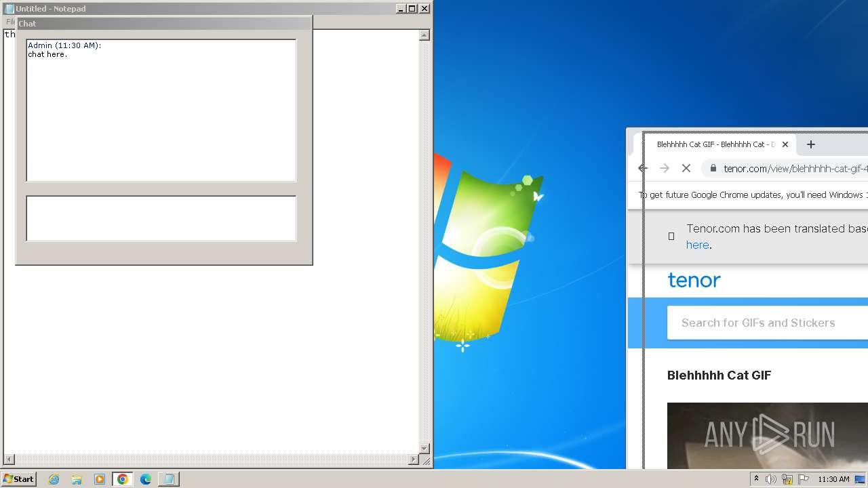
Task: Open Windows Explorer folder icon on taskbar
Action: pos(77,479)
